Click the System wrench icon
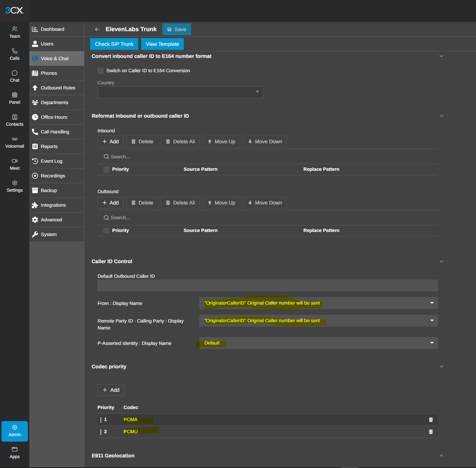This screenshot has height=468, width=476. (35, 235)
